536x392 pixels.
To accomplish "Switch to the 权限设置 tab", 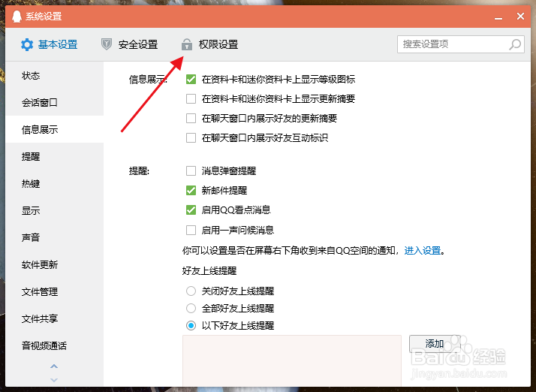I will coord(209,44).
